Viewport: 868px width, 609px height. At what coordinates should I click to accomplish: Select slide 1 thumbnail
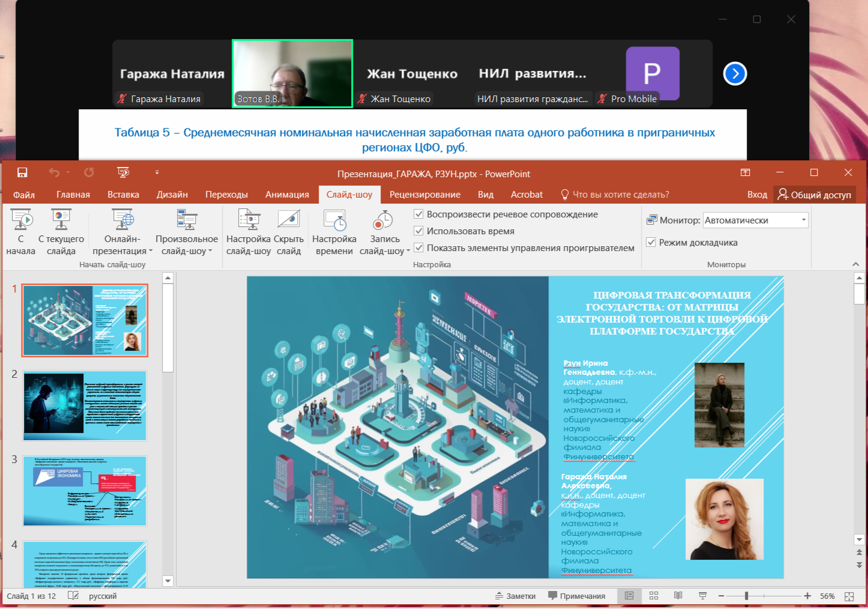[85, 320]
